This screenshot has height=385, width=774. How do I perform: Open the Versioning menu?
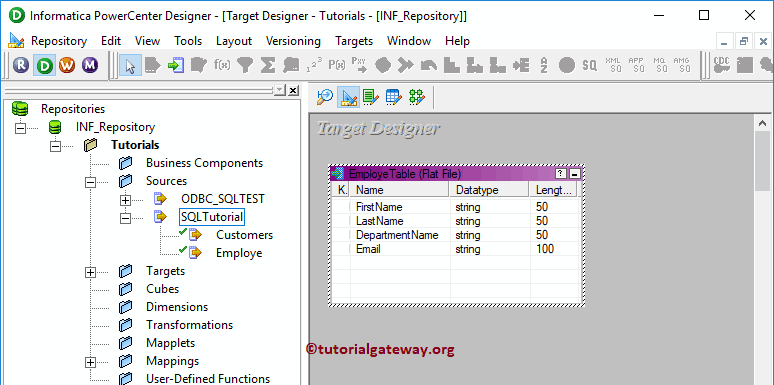[x=293, y=41]
